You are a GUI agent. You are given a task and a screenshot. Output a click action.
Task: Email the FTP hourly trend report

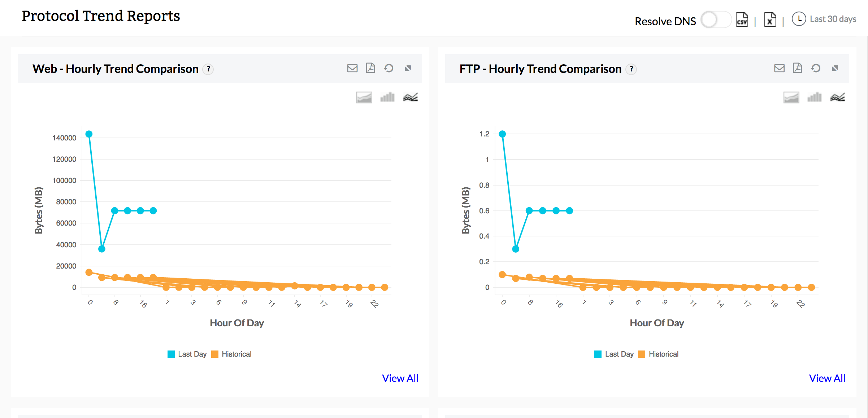779,68
